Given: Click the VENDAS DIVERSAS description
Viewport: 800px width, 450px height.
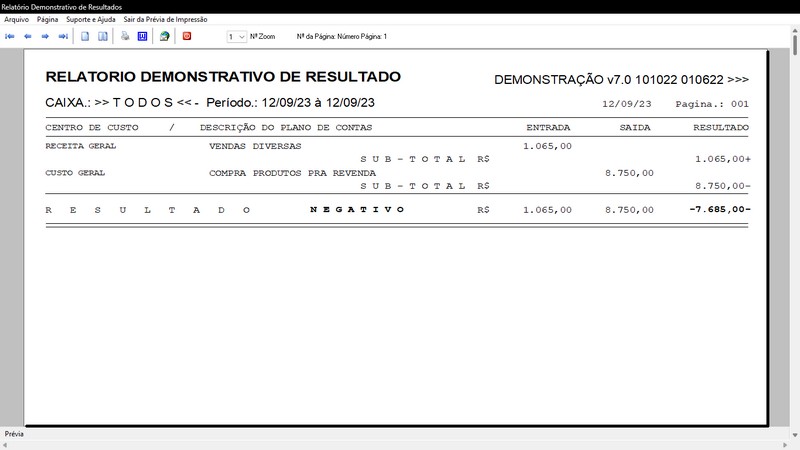Looking at the screenshot, I should (255, 146).
